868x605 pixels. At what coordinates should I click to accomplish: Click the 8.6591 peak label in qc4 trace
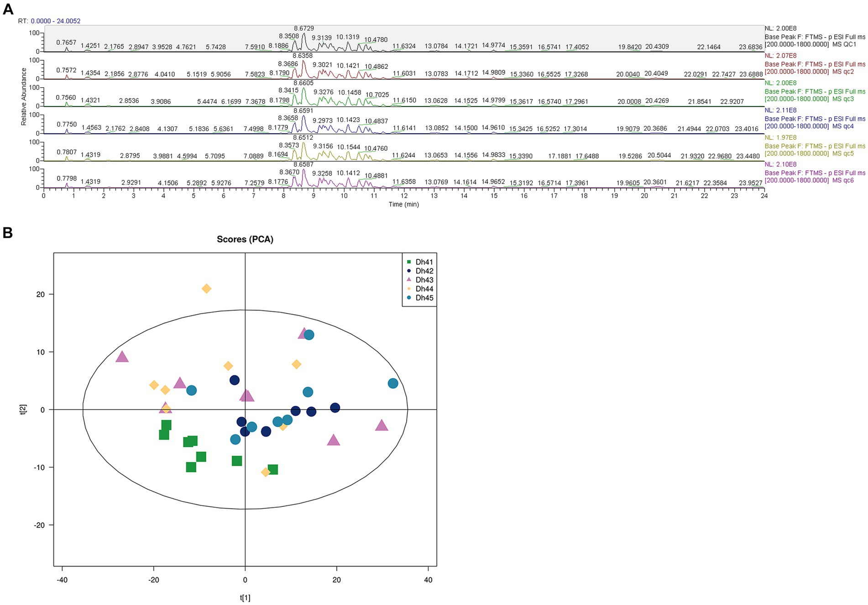tap(303, 110)
